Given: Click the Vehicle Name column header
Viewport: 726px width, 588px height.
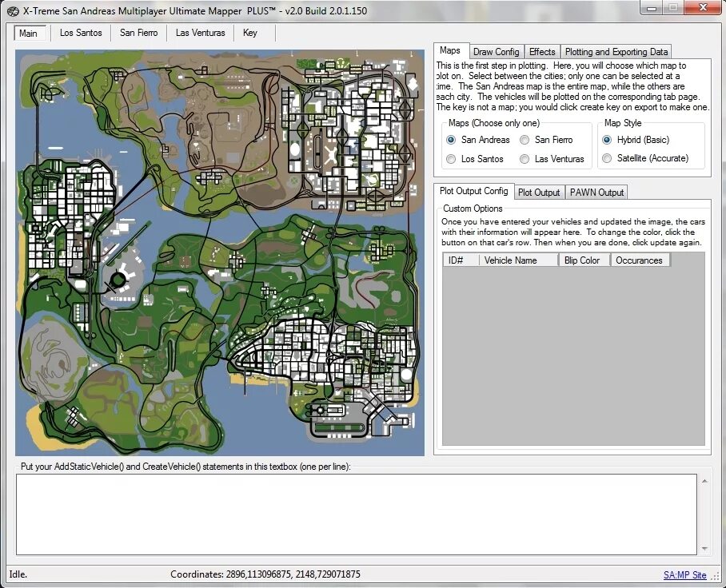Looking at the screenshot, I should pos(519,260).
